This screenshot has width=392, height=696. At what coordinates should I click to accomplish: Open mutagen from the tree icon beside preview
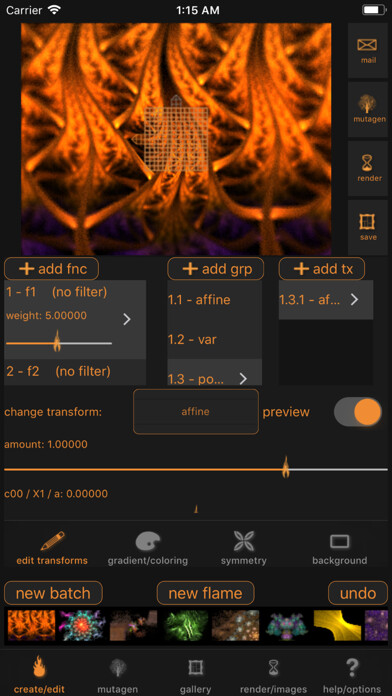tap(367, 104)
